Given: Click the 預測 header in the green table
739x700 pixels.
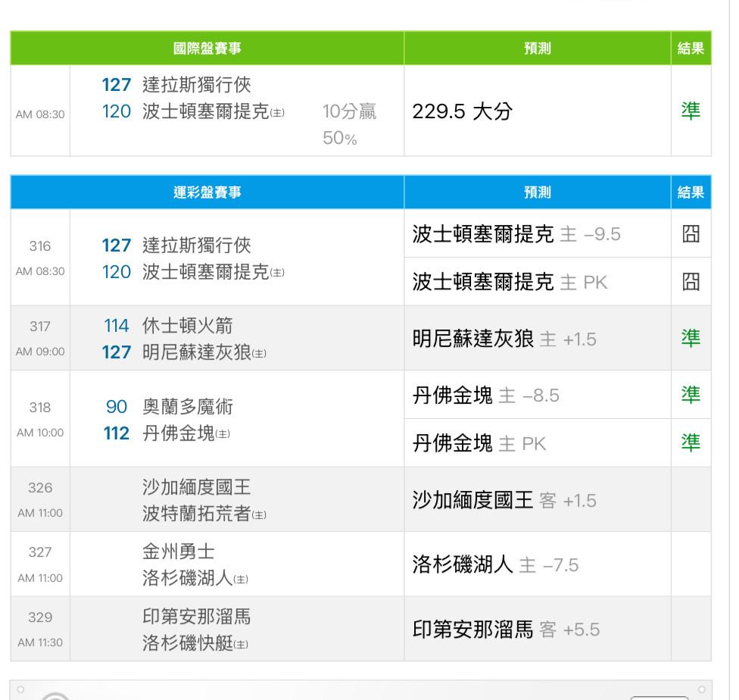Looking at the screenshot, I should (x=538, y=48).
